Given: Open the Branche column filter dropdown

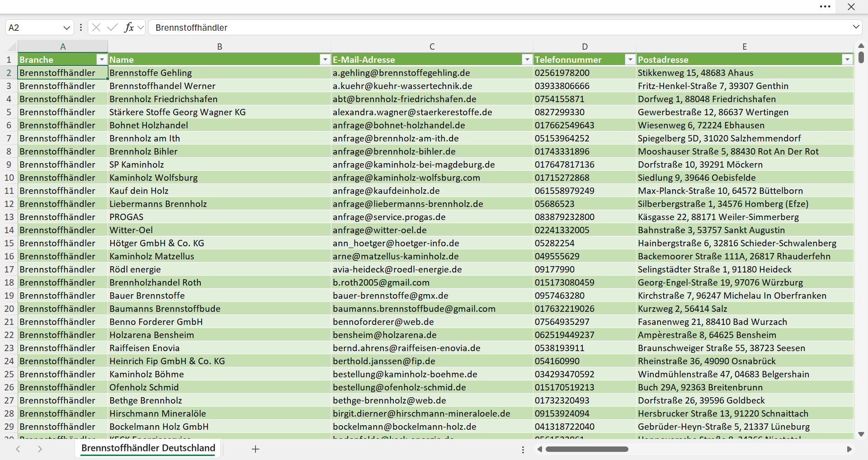Looking at the screenshot, I should coord(102,60).
